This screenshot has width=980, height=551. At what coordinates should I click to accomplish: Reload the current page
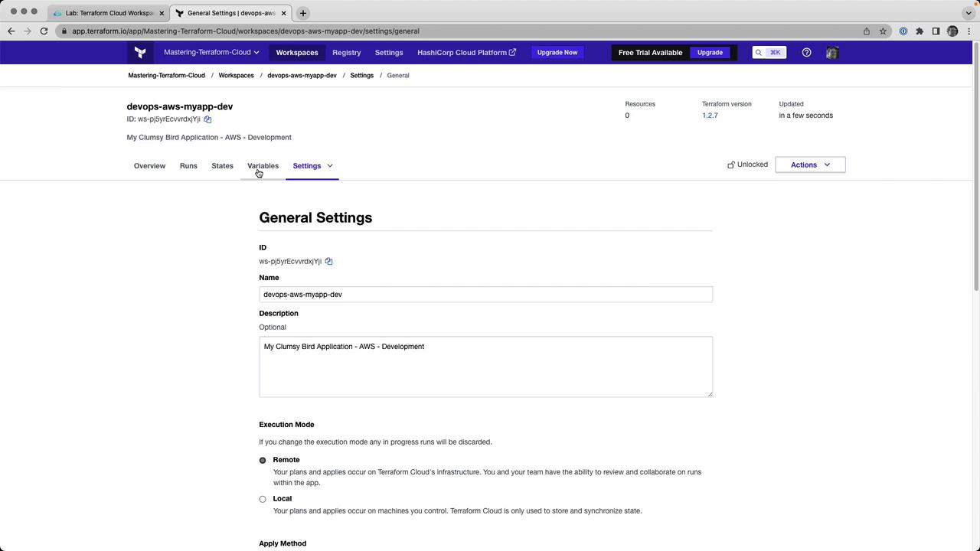click(x=44, y=31)
